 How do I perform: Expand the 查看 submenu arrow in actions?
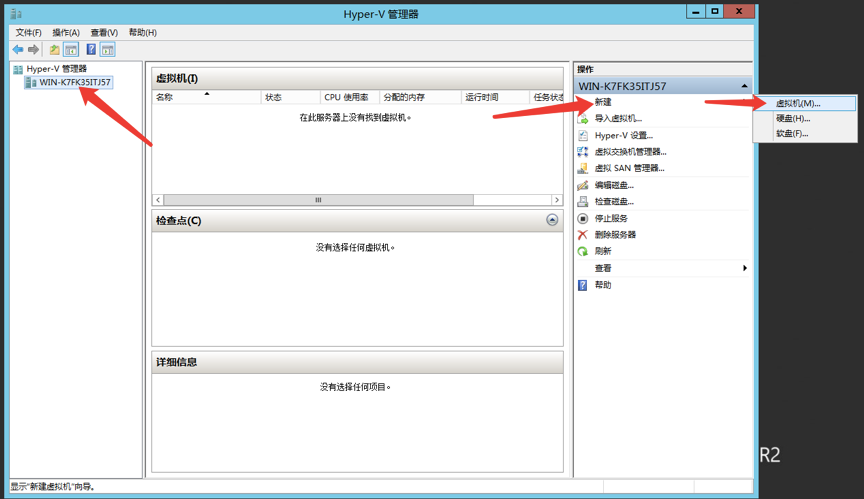[x=745, y=268]
